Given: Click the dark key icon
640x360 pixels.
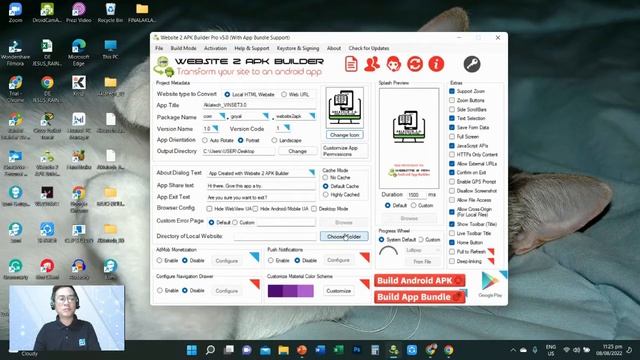Looking at the screenshot, I should 472,64.
